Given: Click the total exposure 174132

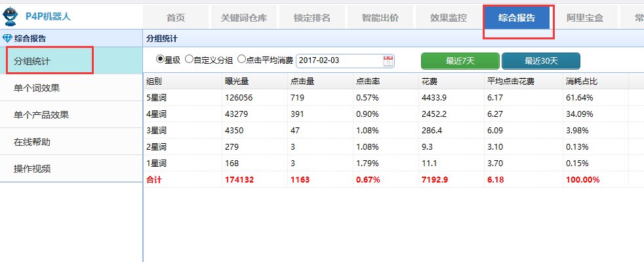Looking at the screenshot, I should pos(239,180).
